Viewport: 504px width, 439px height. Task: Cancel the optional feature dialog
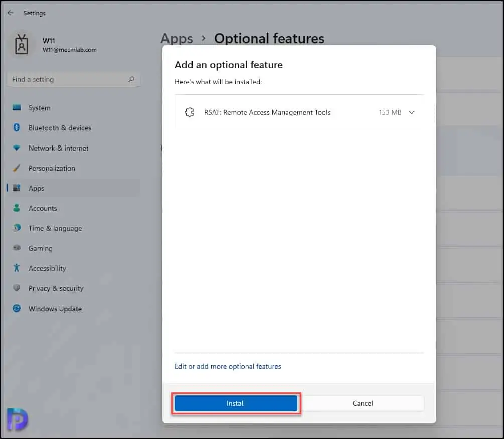click(363, 403)
